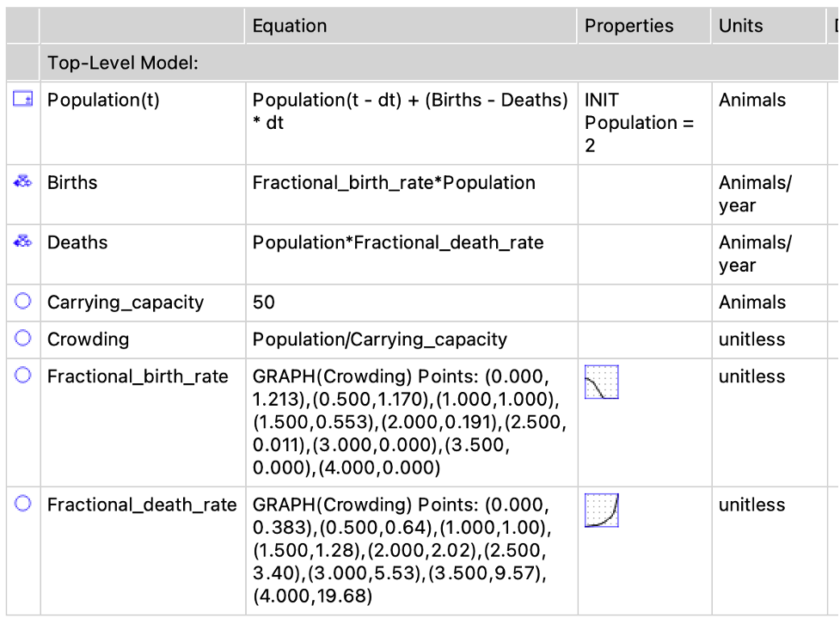Select the Births name cell
Viewport: 840px width, 630px height.
(143, 195)
